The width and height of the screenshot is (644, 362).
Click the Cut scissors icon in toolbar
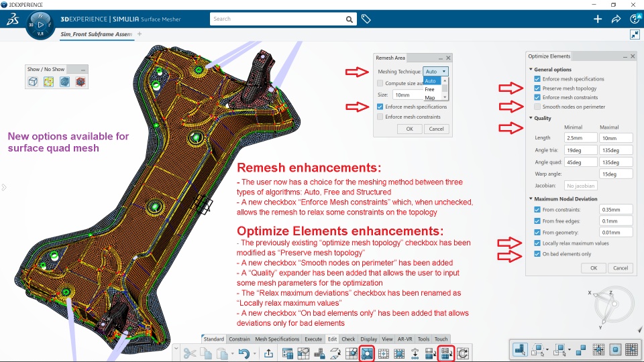189,353
